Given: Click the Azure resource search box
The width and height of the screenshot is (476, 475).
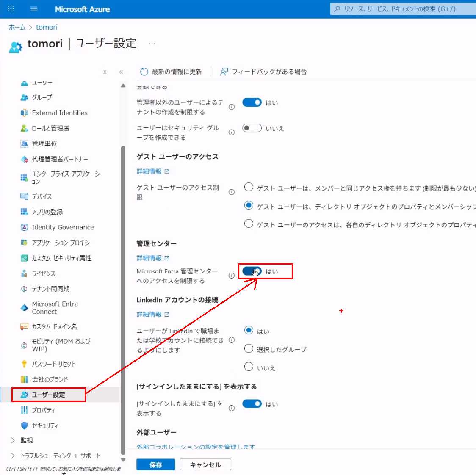Looking at the screenshot, I should [402, 9].
